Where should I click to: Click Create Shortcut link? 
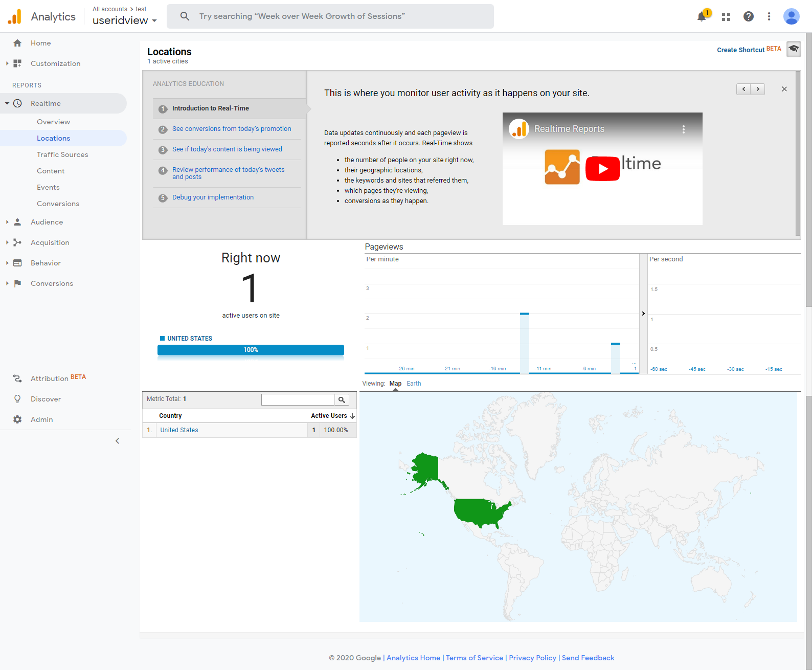[740, 50]
